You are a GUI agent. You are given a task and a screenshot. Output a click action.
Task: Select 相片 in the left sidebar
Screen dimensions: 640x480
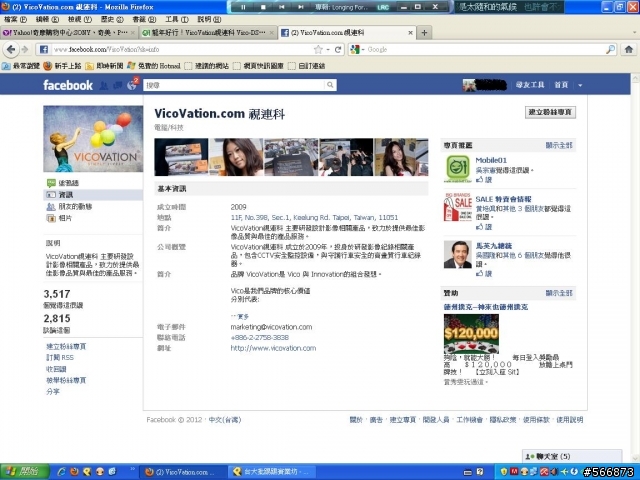click(65, 218)
